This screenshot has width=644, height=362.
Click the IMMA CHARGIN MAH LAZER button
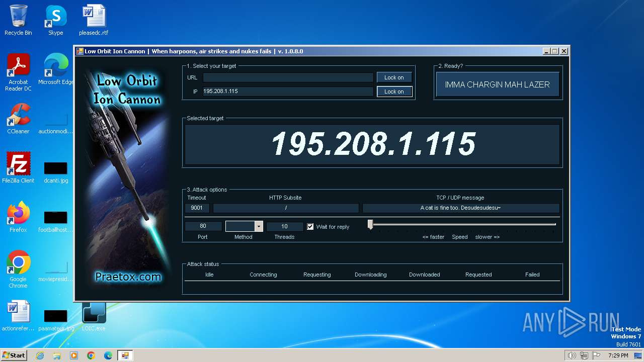pyautogui.click(x=497, y=84)
